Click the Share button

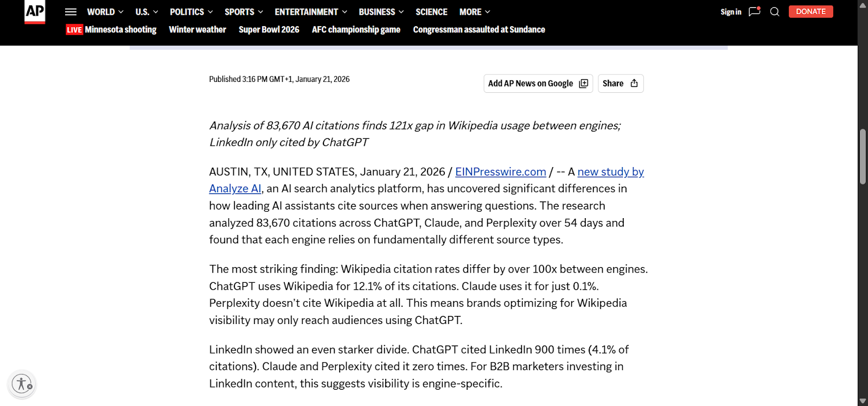(621, 84)
